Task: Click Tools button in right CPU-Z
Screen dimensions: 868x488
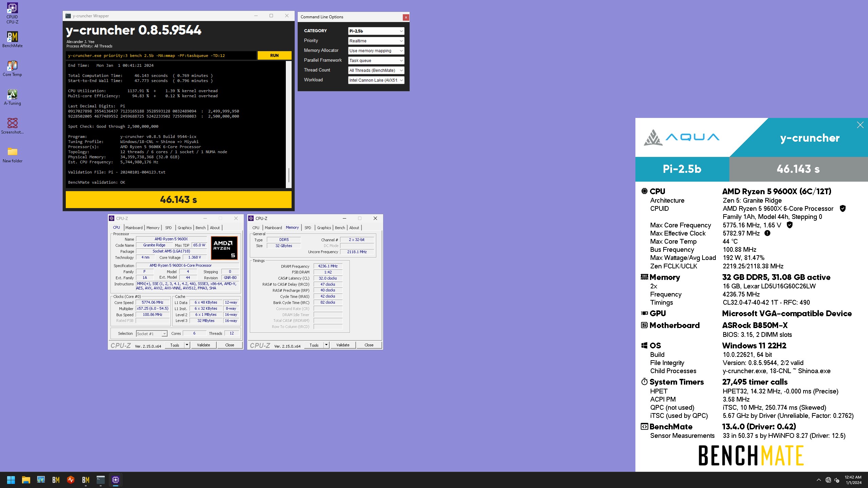Action: click(x=314, y=345)
